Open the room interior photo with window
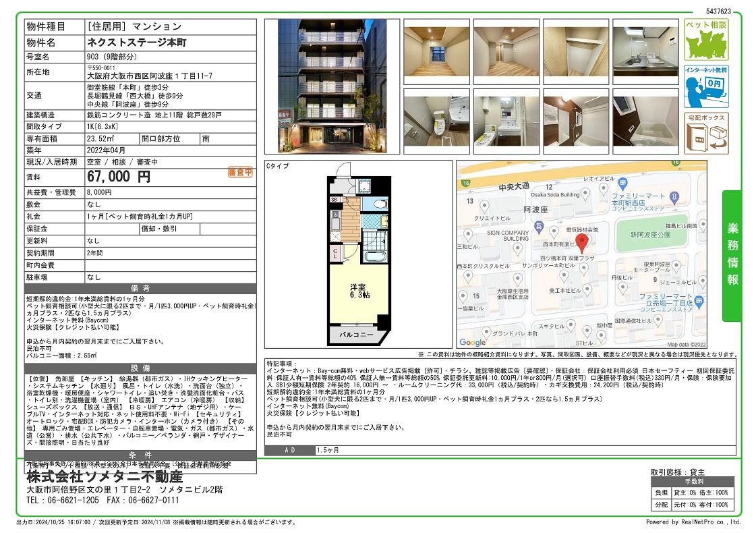The width and height of the screenshot is (756, 533). [436, 52]
